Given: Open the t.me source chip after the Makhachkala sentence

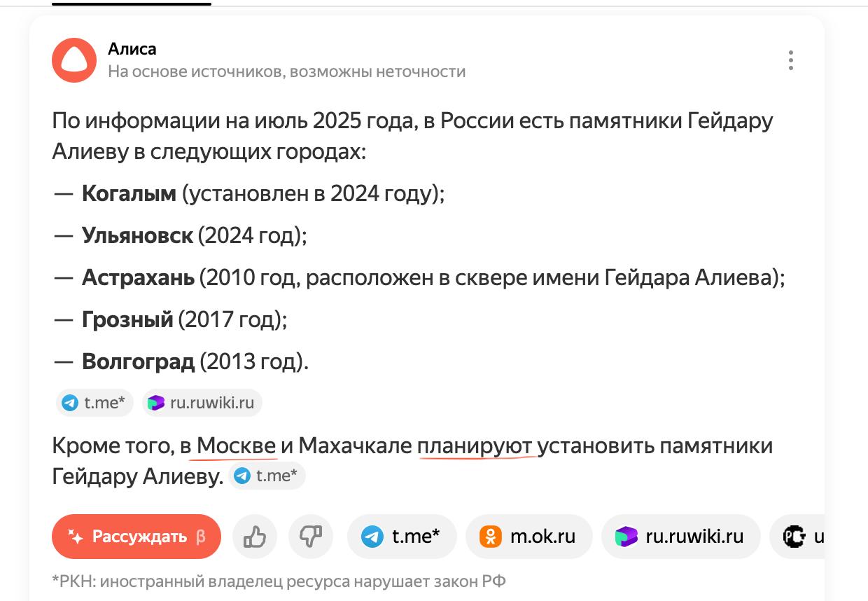Looking at the screenshot, I should 267,476.
